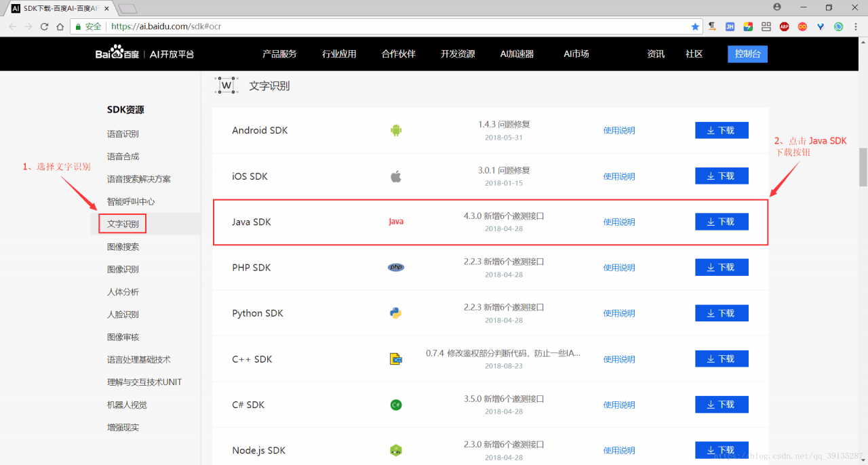868x465 pixels.
Task: Open the 产品服务 navigation menu
Action: click(x=279, y=54)
